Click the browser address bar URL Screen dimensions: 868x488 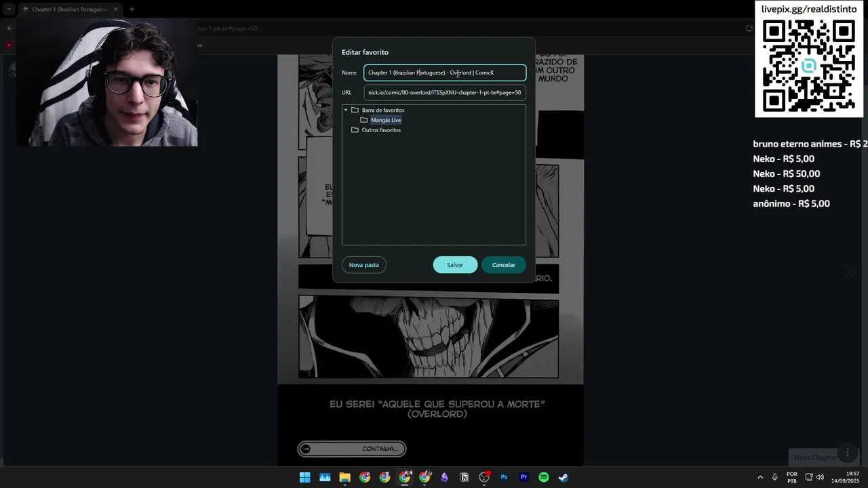click(x=228, y=28)
